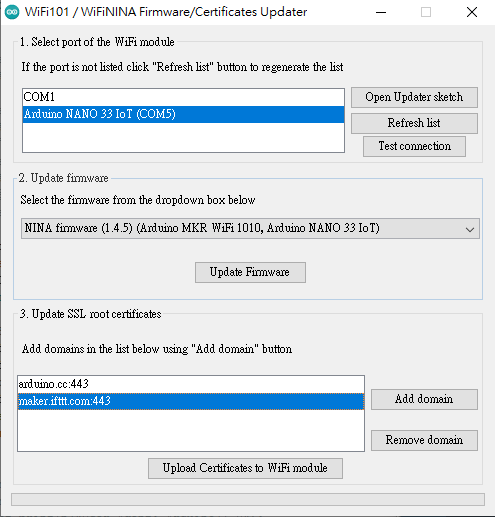Click empty area of the port list box
Viewport: 495px width, 517px height.
click(x=183, y=137)
